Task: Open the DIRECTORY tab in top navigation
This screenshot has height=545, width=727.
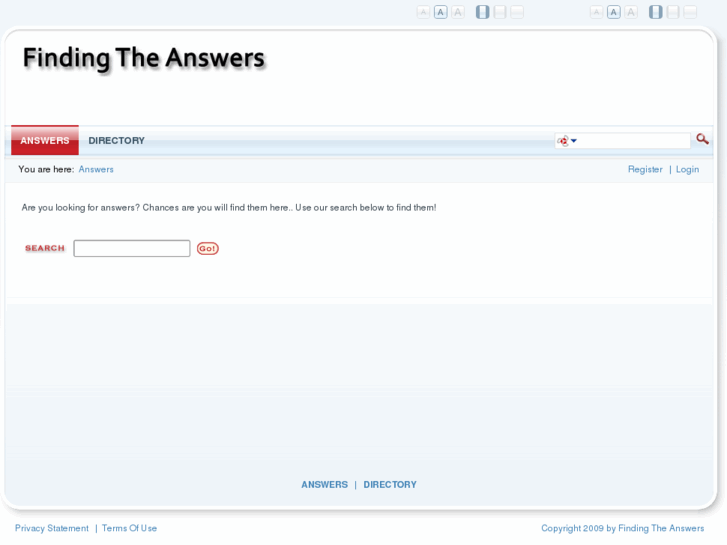Action: tap(116, 141)
